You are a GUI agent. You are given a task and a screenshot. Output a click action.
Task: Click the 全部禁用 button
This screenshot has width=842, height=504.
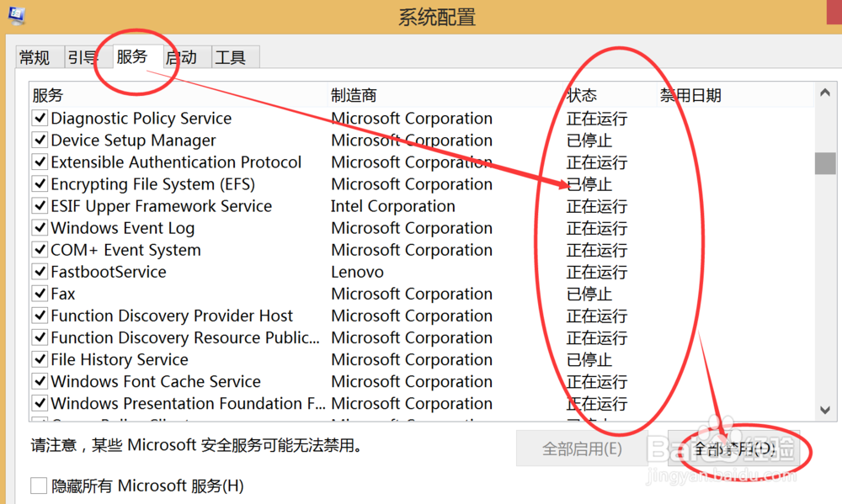coord(729,448)
